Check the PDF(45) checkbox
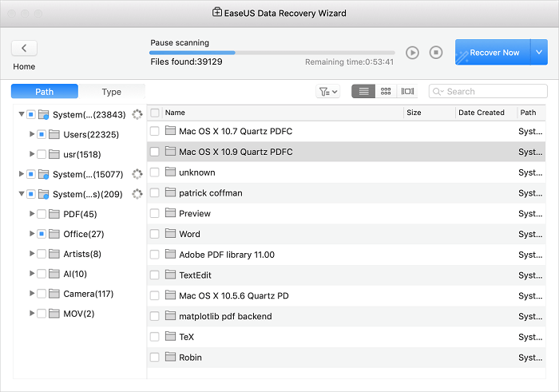The image size is (559, 392). coord(42,214)
